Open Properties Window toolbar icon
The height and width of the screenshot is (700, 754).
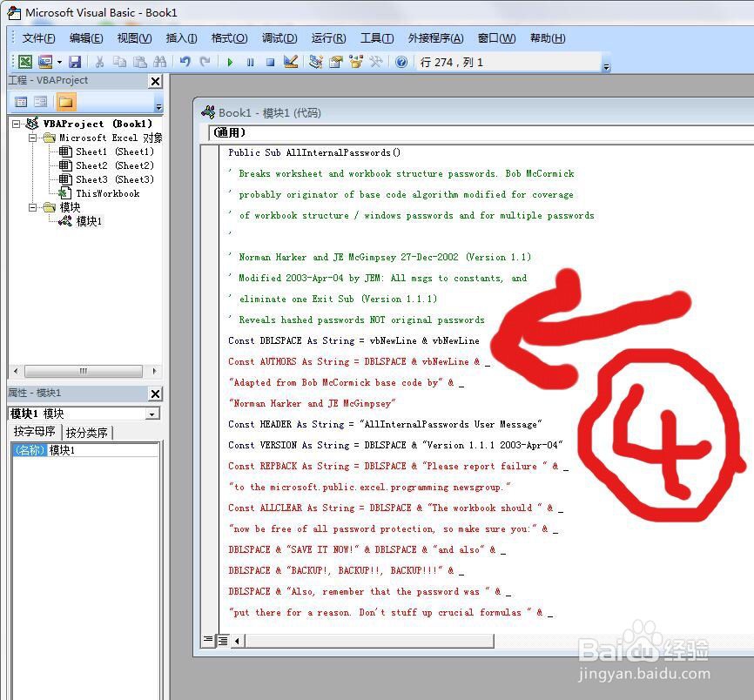click(x=336, y=62)
